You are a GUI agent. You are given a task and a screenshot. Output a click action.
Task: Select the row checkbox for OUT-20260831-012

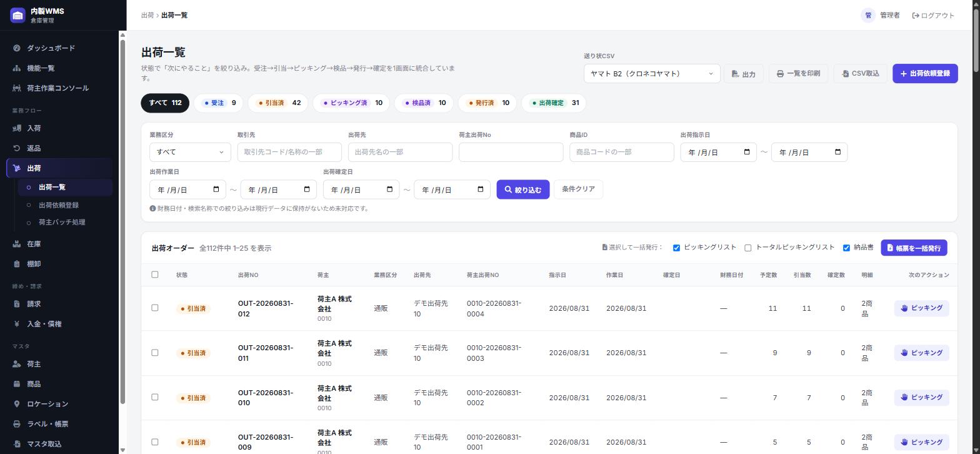(x=155, y=308)
